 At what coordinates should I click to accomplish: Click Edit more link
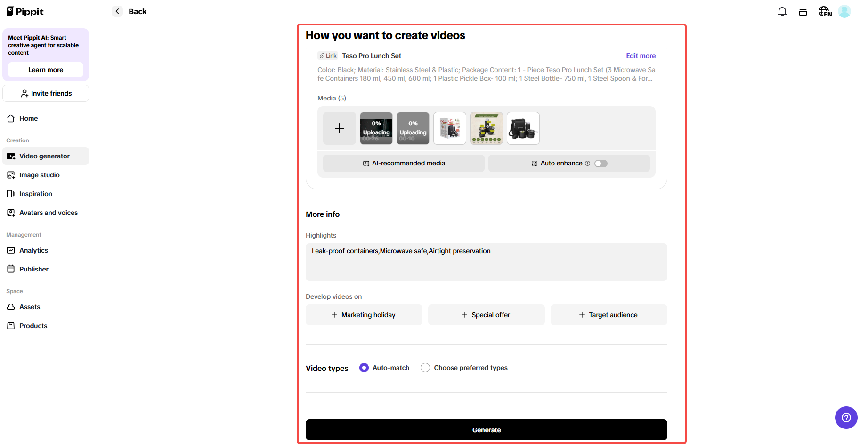tap(641, 56)
